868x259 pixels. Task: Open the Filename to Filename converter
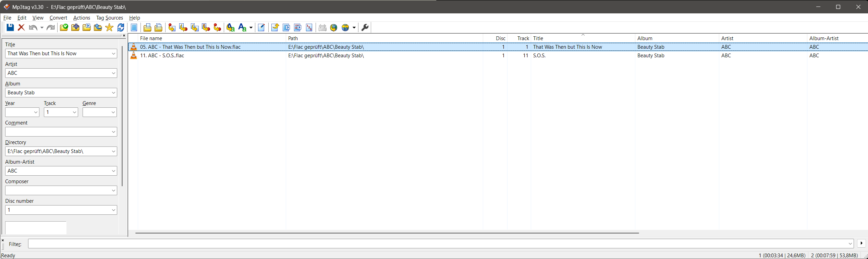(195, 27)
